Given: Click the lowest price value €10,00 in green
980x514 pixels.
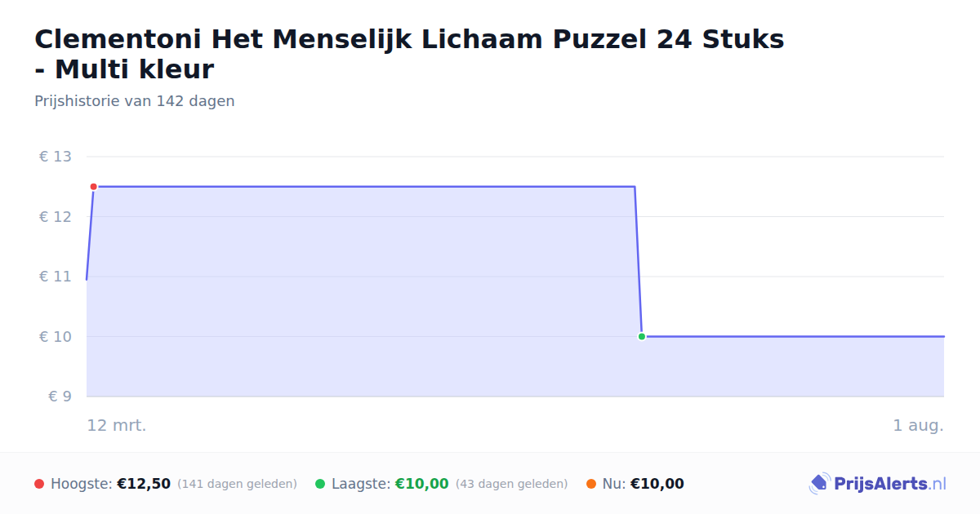Looking at the screenshot, I should (422, 484).
